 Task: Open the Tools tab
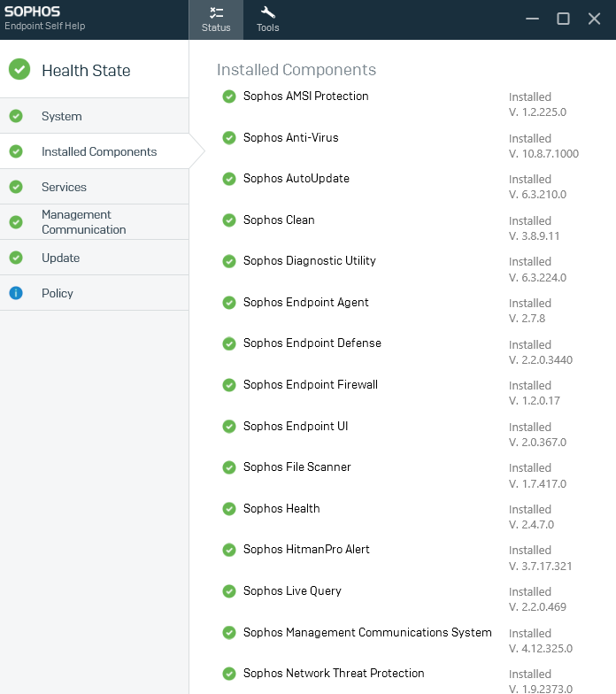(x=267, y=19)
